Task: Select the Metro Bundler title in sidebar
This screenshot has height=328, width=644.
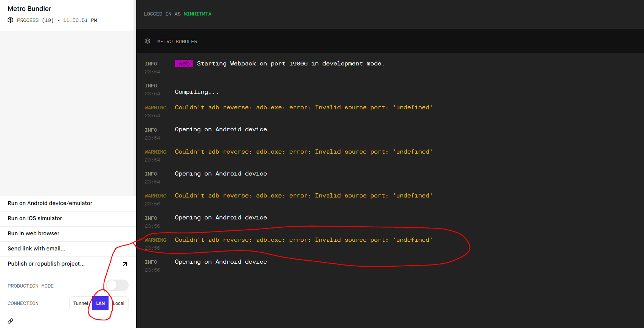Action: click(x=29, y=9)
